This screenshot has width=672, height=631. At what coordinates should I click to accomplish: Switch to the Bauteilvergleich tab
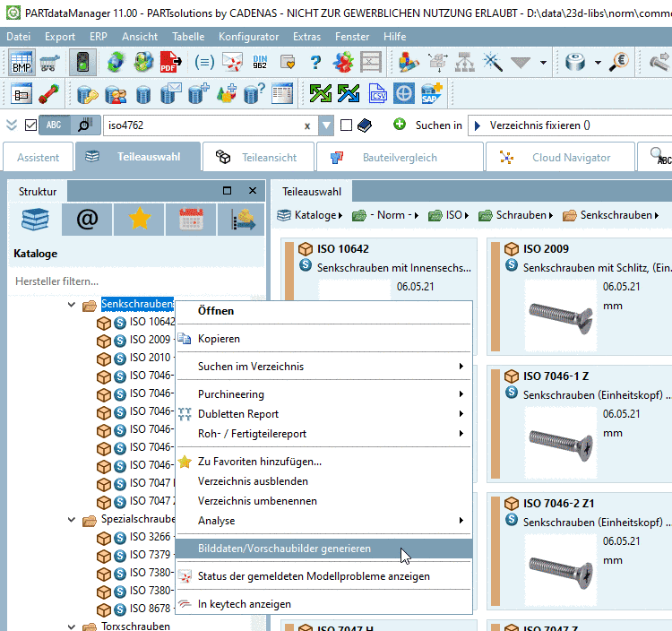pos(401,158)
